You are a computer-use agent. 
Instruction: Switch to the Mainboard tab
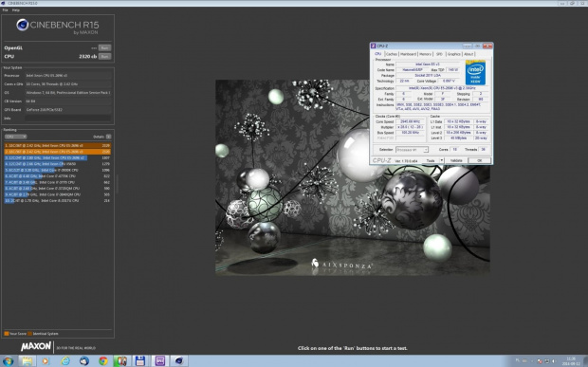[x=408, y=54]
